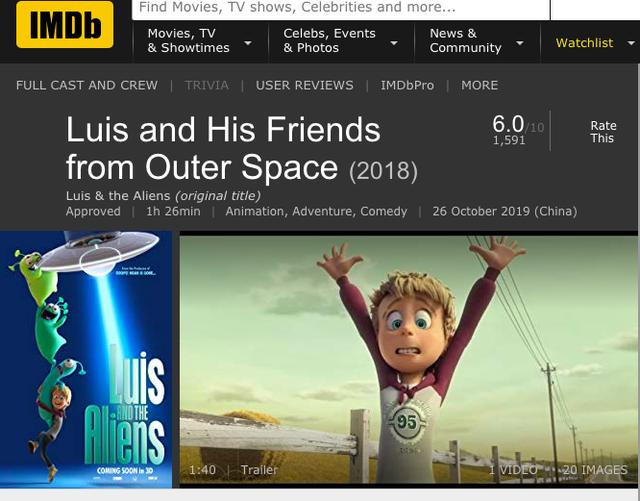Screen dimensions: 640x501
Task: Open the Luis and the Aliens poster
Action: click(86, 359)
